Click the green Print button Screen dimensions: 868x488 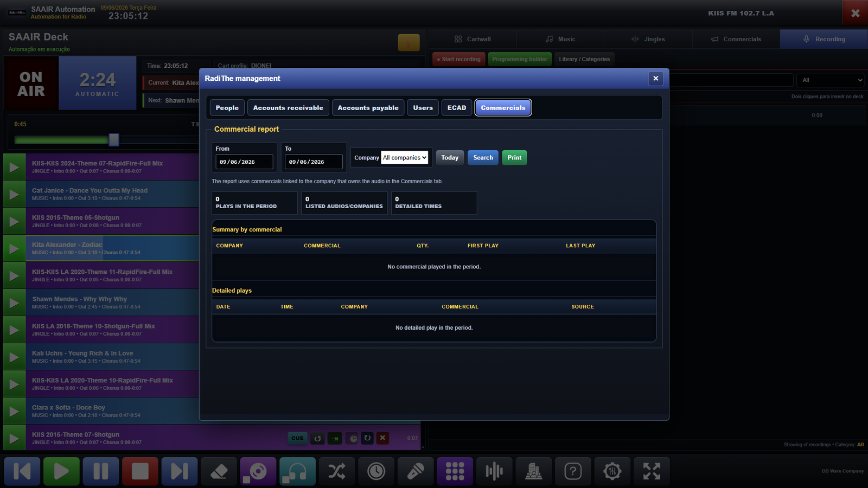click(x=514, y=158)
